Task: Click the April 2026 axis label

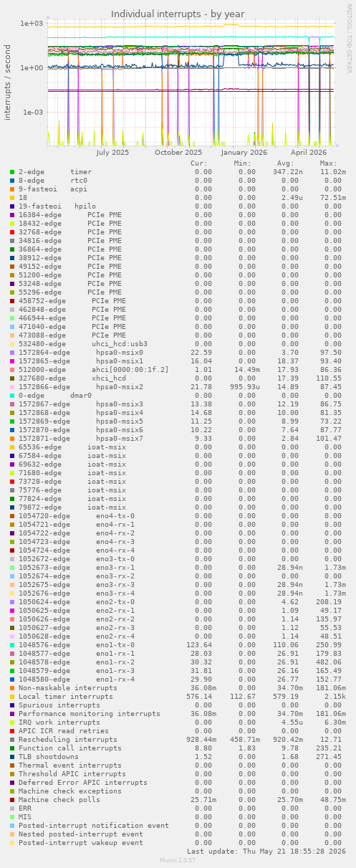Action: (309, 153)
